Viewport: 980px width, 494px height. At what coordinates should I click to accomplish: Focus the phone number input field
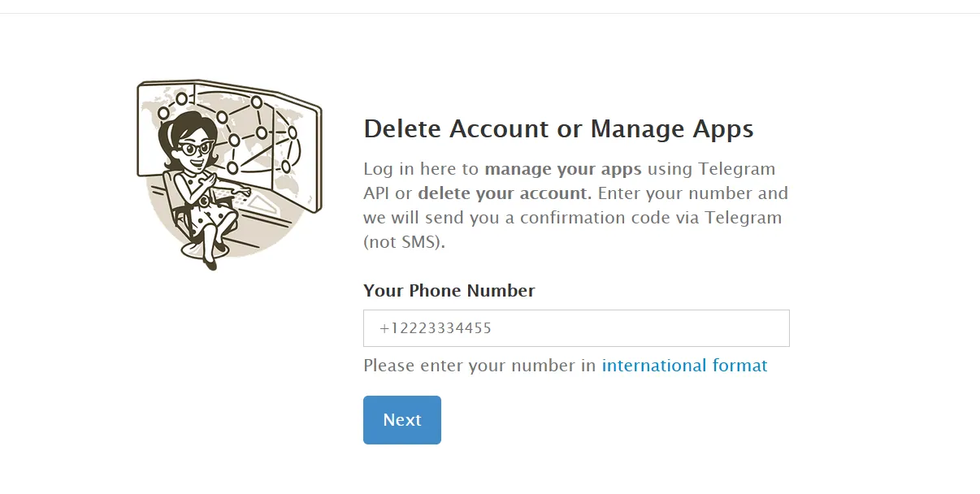pyautogui.click(x=575, y=328)
